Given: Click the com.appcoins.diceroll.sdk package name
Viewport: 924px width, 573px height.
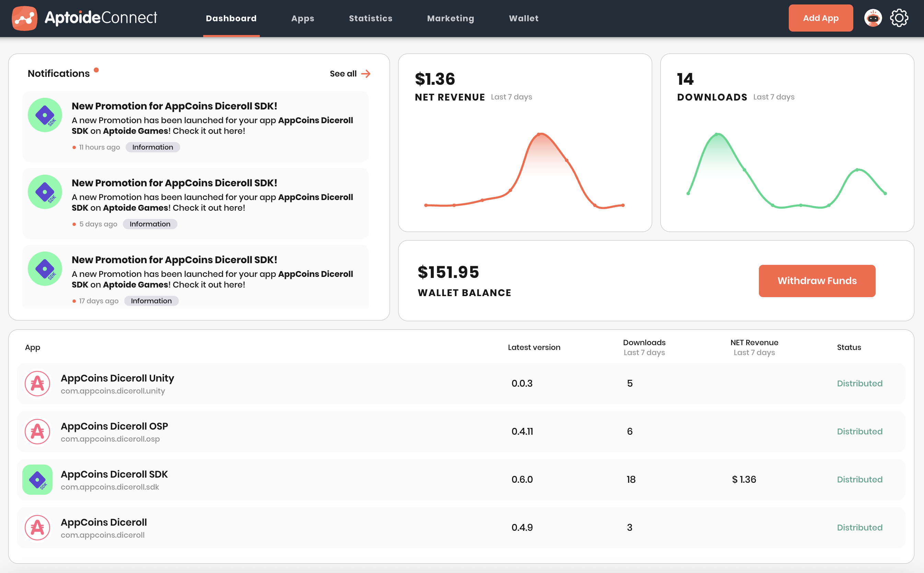Looking at the screenshot, I should 109,487.
